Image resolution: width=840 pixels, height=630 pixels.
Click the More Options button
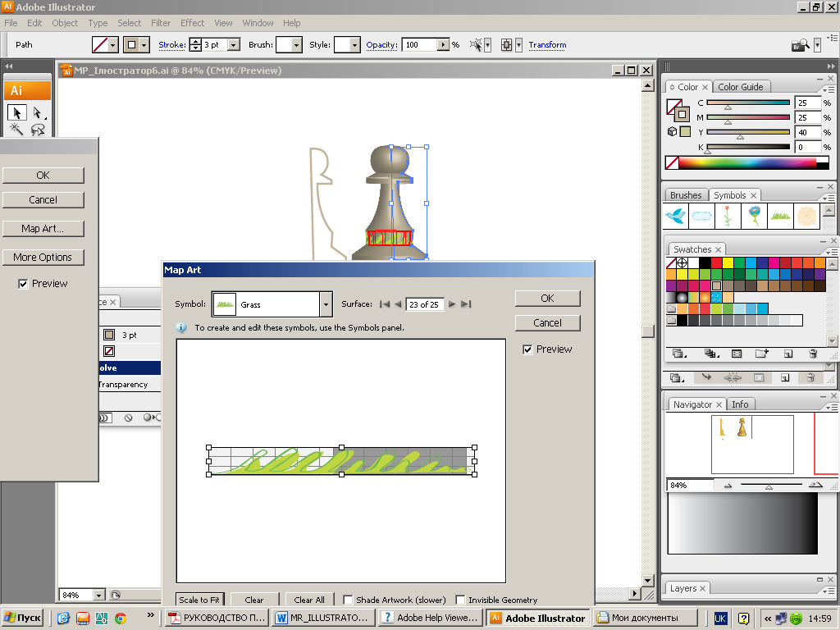tap(43, 257)
